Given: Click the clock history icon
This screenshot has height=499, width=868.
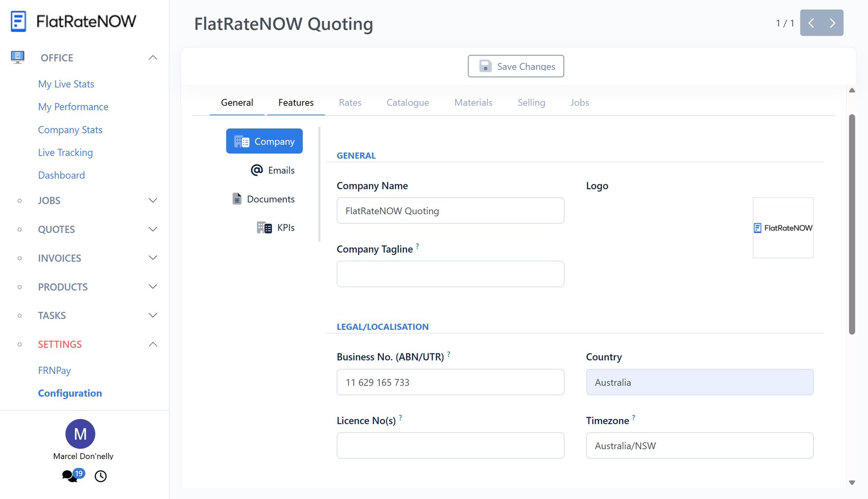Looking at the screenshot, I should tap(100, 476).
